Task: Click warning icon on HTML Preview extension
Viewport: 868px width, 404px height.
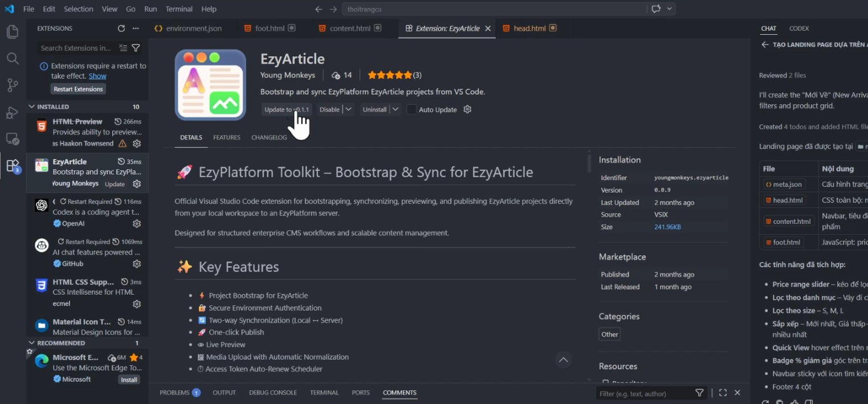Action: (x=123, y=144)
